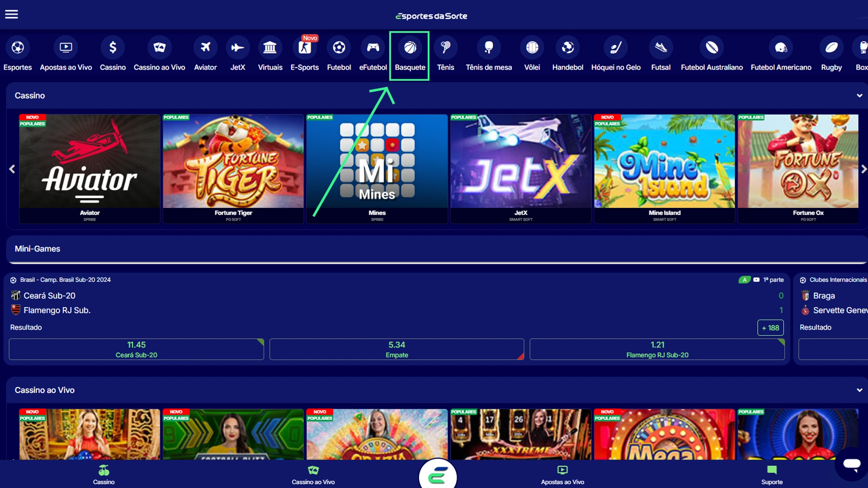Collapse the Cassino ao Vivo section chevron
Screen dimensions: 868x488
[x=859, y=390]
